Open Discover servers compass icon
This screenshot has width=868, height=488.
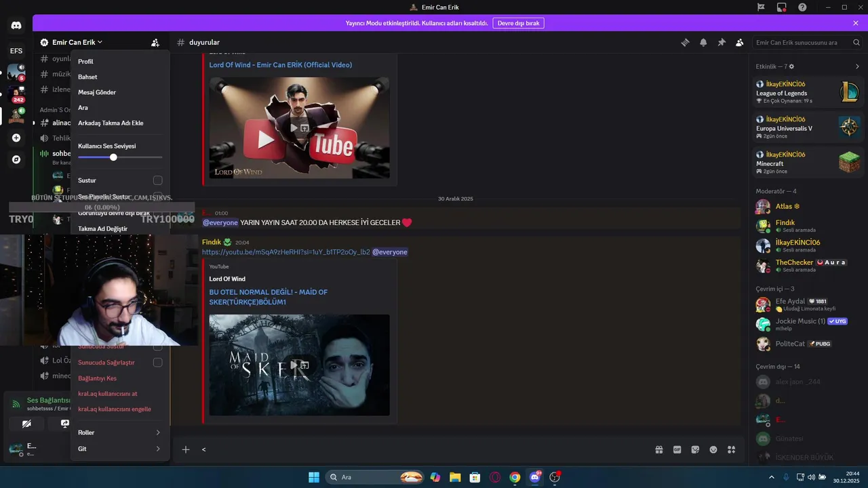[16, 159]
